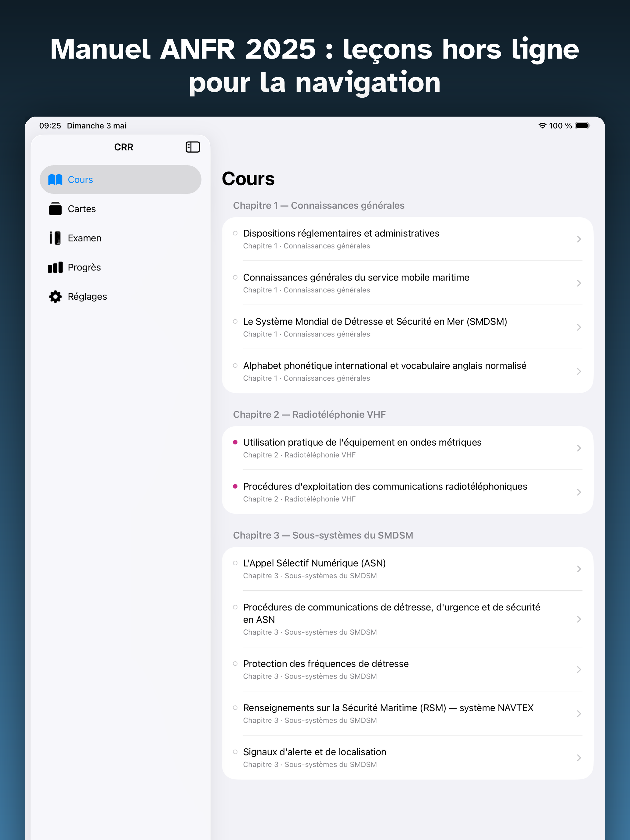Open chevron for Procédures d'exploitation des communications radiotéléphoniques
Viewport: 630px width, 840px height.
(x=579, y=492)
